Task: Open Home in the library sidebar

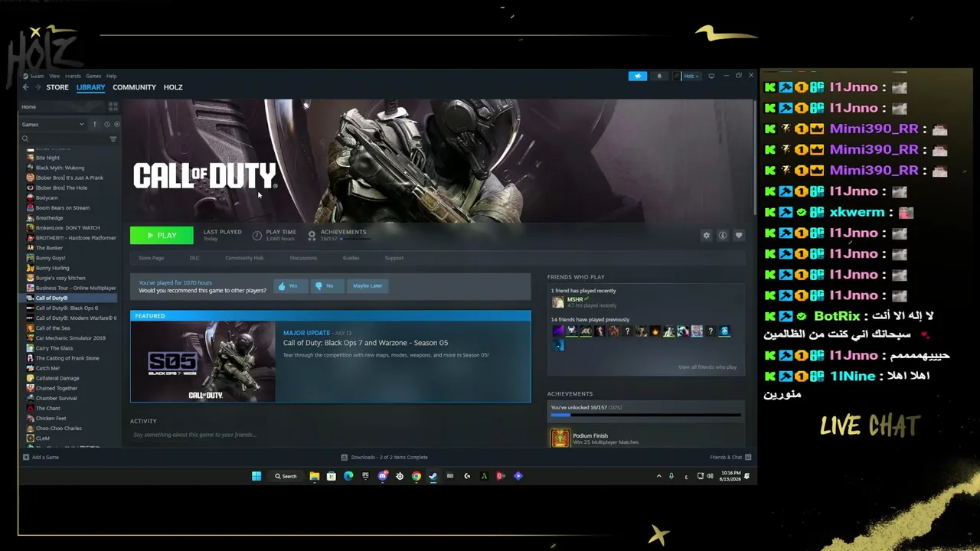Action: point(63,106)
